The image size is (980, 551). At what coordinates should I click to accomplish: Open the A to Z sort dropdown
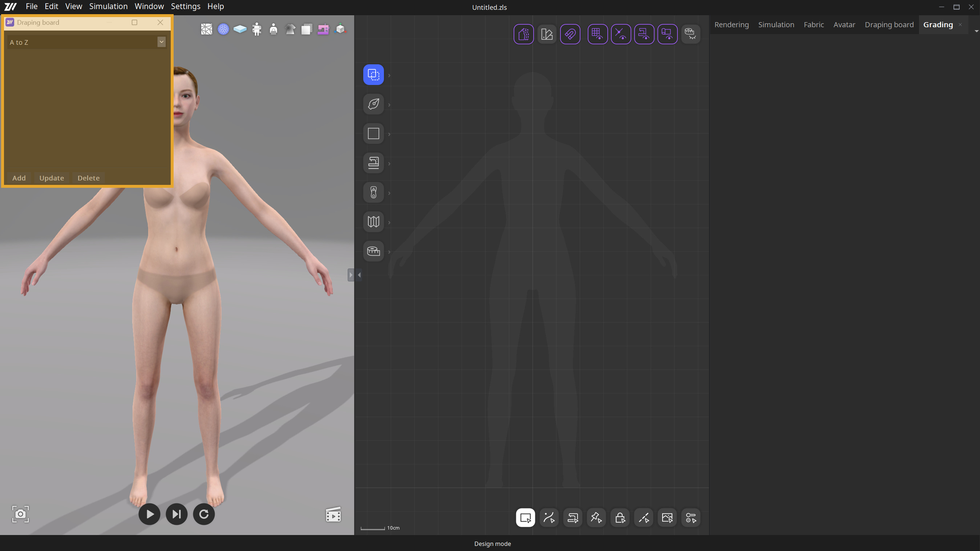tap(161, 42)
